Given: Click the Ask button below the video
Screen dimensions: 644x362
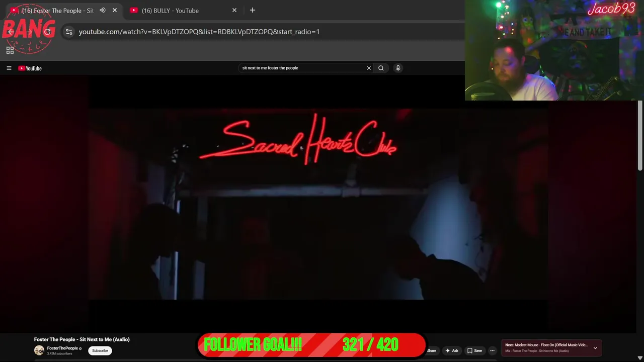Looking at the screenshot, I should click(x=452, y=350).
